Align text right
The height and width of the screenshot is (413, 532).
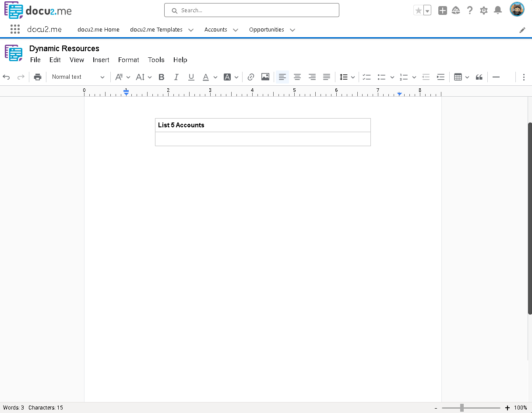point(312,77)
